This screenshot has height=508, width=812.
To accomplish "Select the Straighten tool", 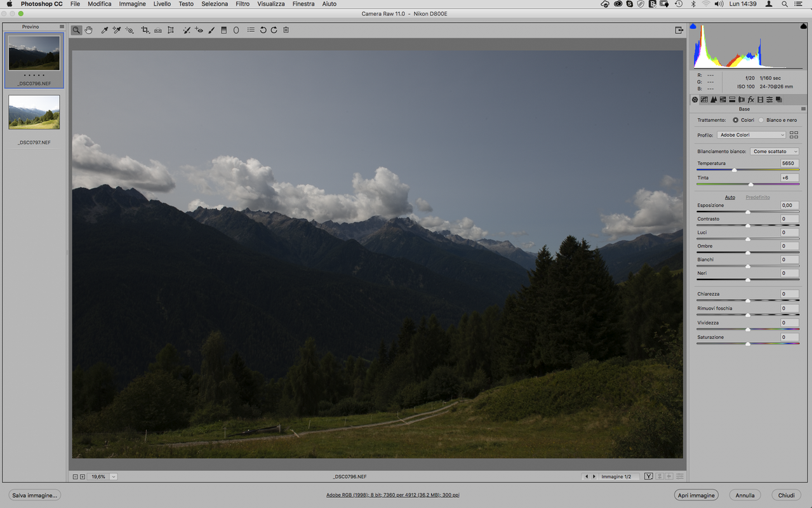I will [158, 30].
